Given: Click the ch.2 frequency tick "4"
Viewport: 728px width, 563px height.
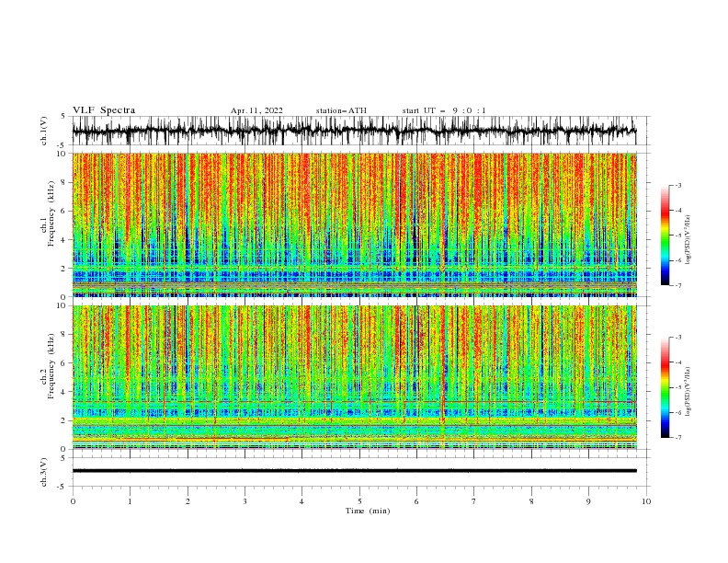Looking at the screenshot, I should click(64, 392).
